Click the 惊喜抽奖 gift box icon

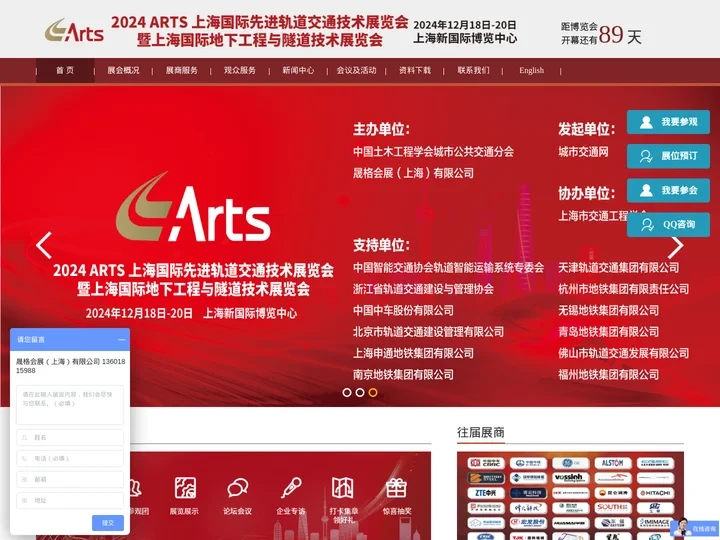tap(397, 488)
